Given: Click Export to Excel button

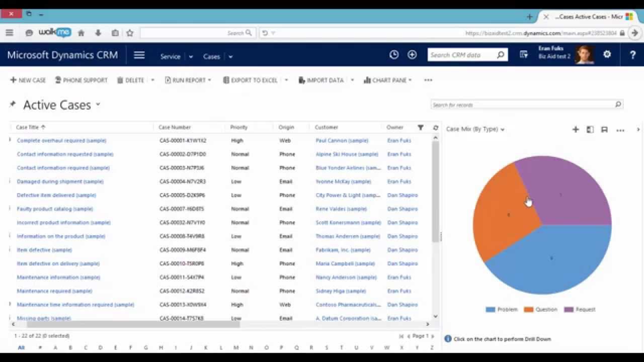Looking at the screenshot, I should pos(250,80).
